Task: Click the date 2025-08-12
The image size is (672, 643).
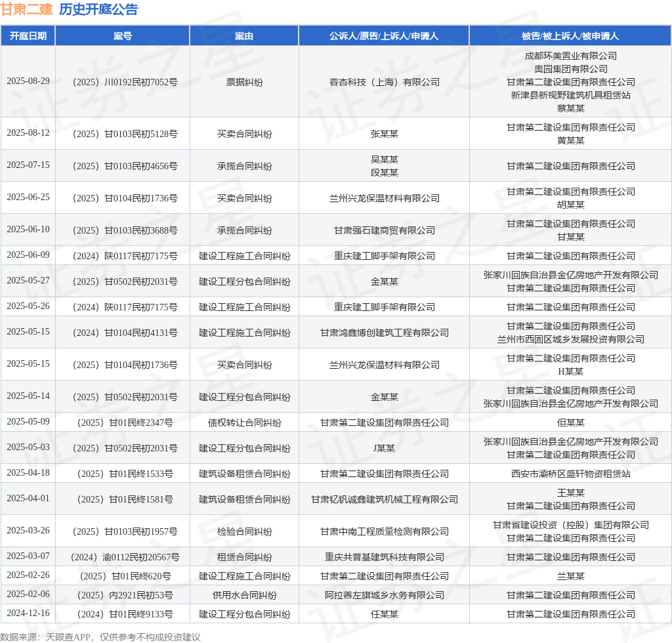Action: (x=28, y=133)
